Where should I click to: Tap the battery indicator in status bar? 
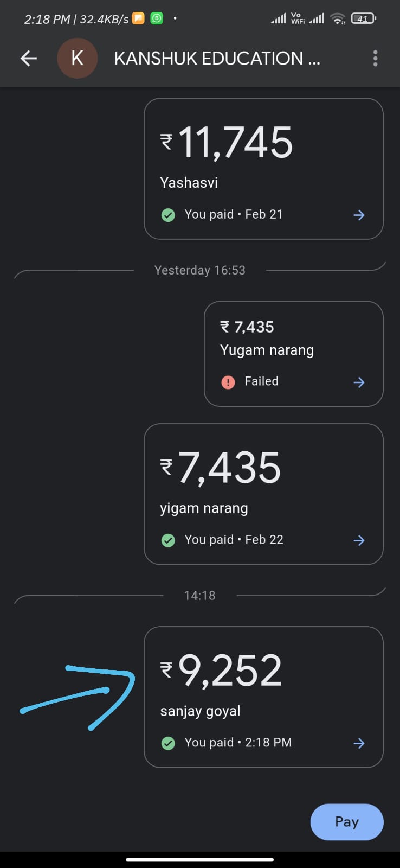[363, 19]
